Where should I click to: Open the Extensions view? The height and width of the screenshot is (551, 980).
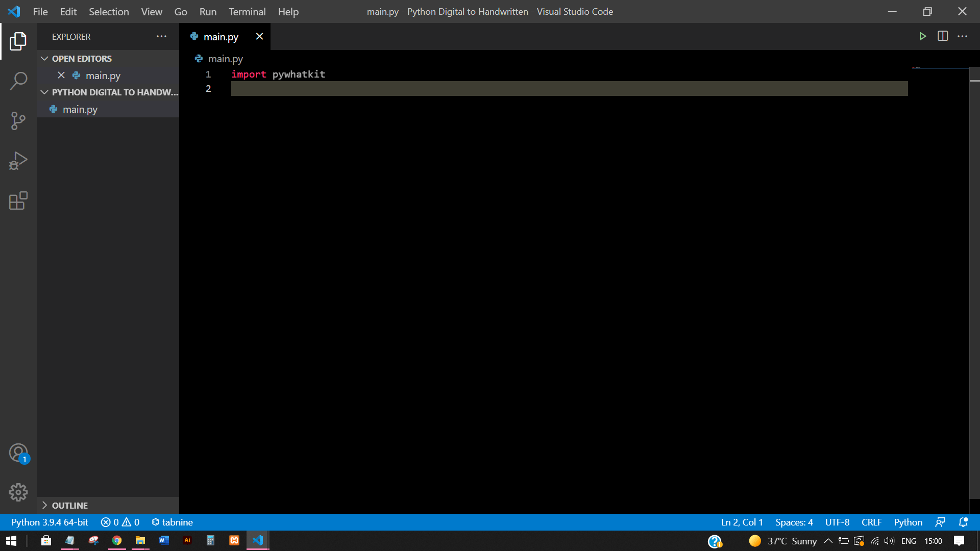18,201
